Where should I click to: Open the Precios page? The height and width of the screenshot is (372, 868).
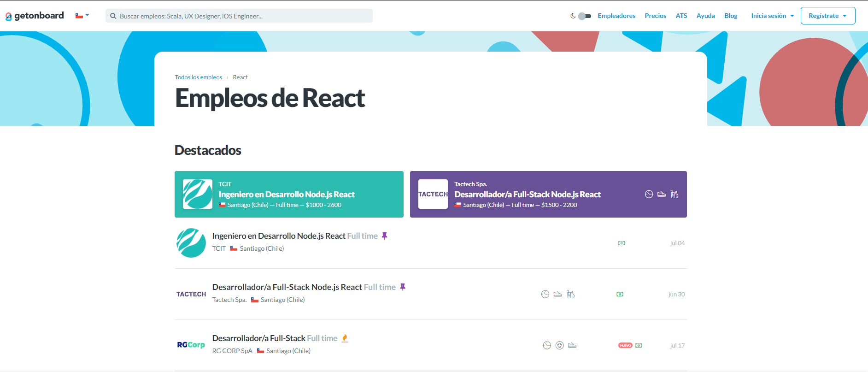(656, 16)
